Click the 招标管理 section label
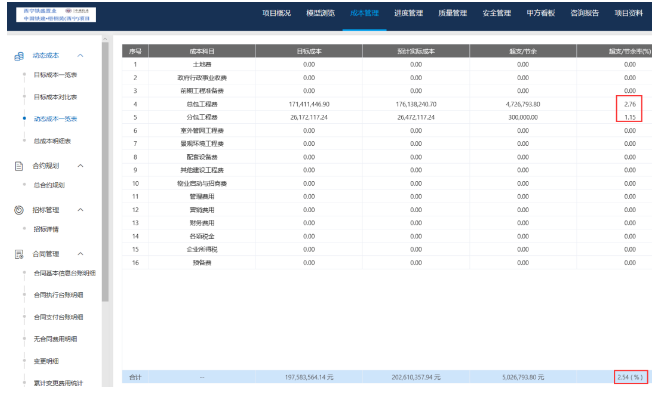Image resolution: width=666 pixels, height=397 pixels. point(46,210)
